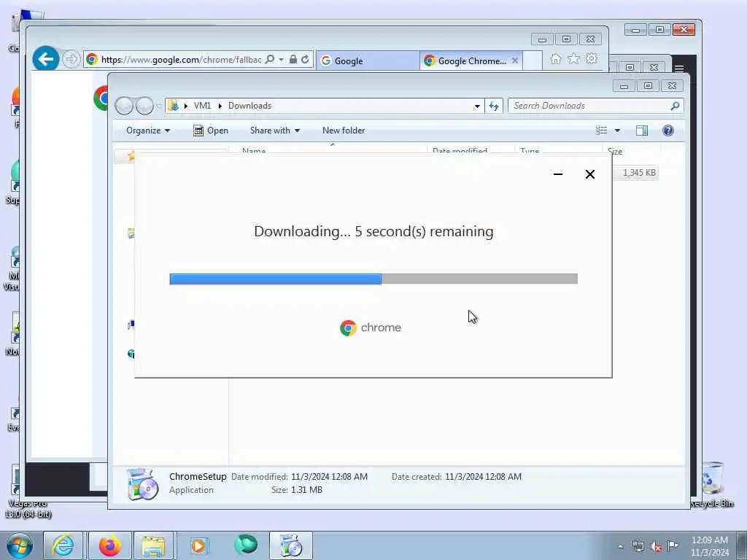Open Explorer help icon
Viewport: 747px width, 560px height.
click(x=668, y=131)
